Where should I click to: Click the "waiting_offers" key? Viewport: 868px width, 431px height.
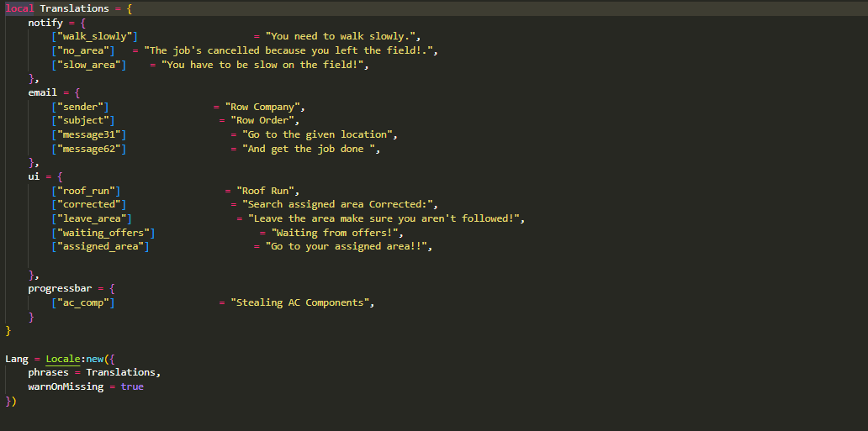[x=103, y=233]
